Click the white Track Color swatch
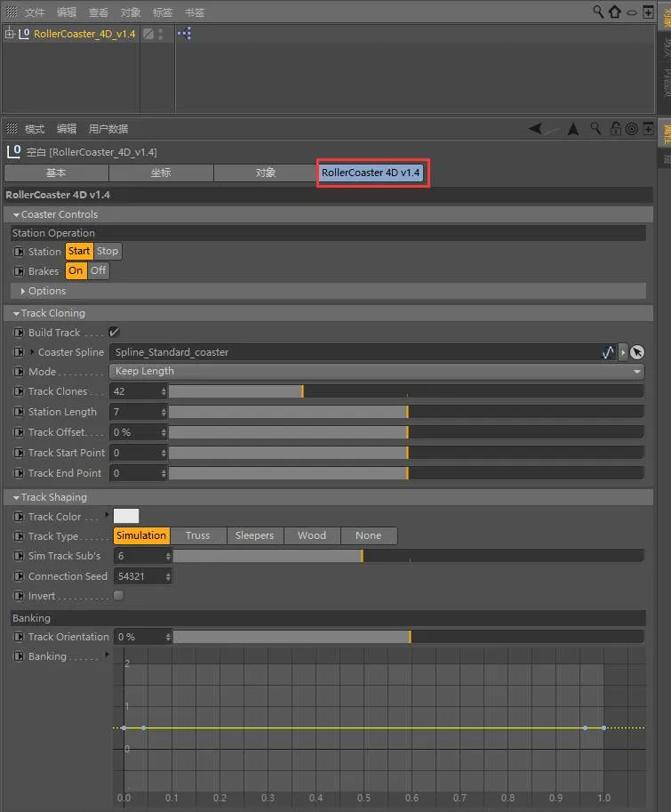 125,516
